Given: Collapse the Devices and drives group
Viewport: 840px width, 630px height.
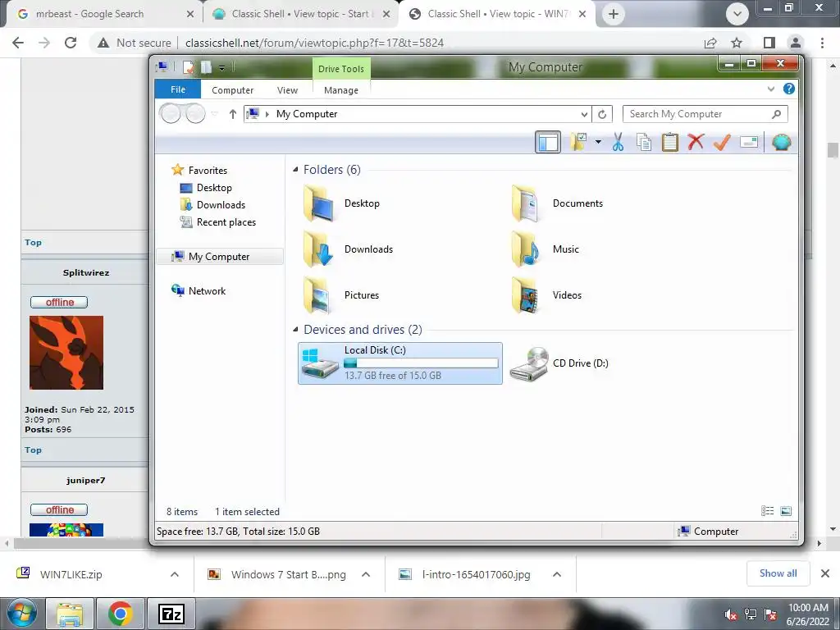Looking at the screenshot, I should pos(295,329).
